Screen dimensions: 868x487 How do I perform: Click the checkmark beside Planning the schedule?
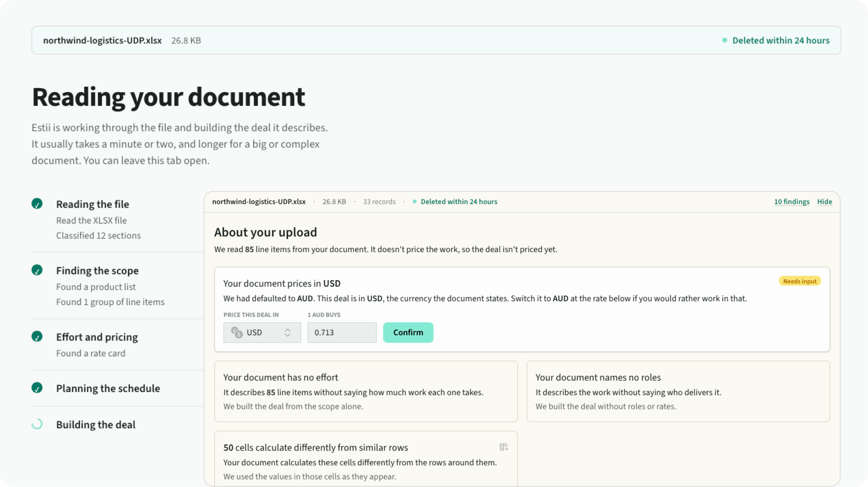pos(37,388)
